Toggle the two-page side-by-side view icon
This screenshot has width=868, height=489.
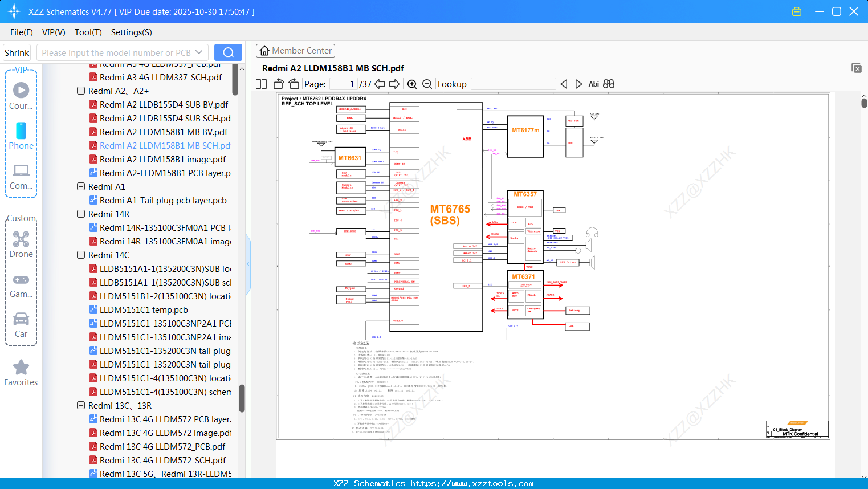262,84
